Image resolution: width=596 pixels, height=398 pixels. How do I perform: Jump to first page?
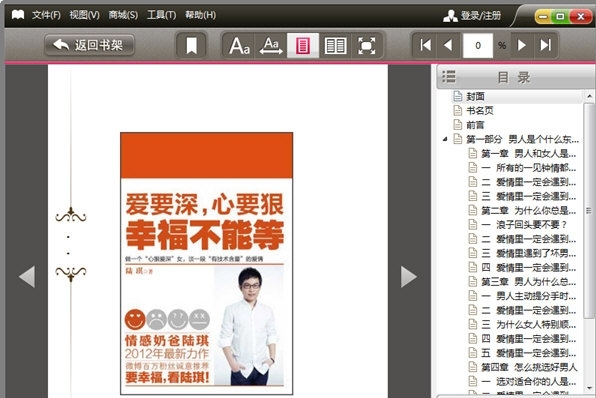point(425,45)
